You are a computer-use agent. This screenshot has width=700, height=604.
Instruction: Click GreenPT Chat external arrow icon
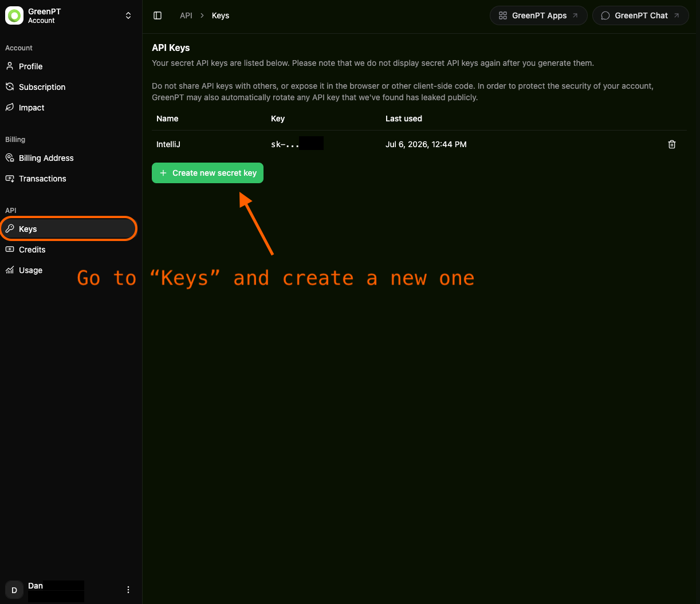pyautogui.click(x=677, y=15)
